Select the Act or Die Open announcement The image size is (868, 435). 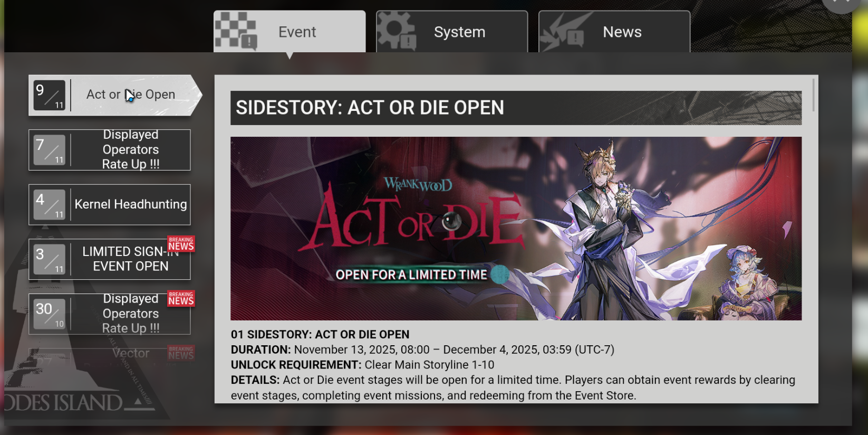click(x=115, y=95)
